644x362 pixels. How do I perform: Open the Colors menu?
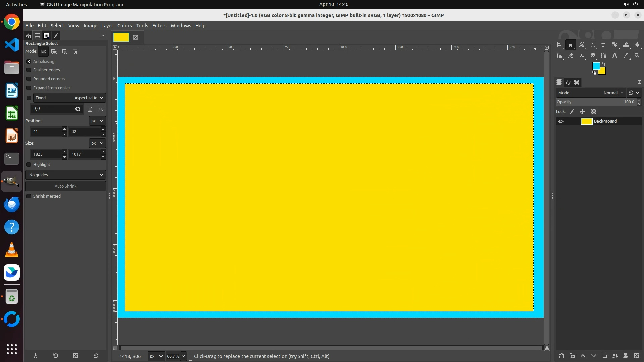pyautogui.click(x=124, y=26)
